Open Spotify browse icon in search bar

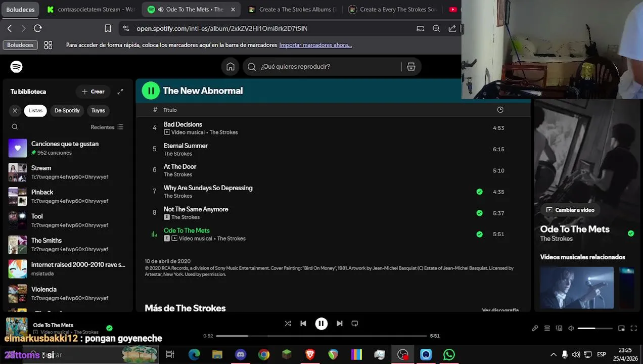(x=411, y=67)
